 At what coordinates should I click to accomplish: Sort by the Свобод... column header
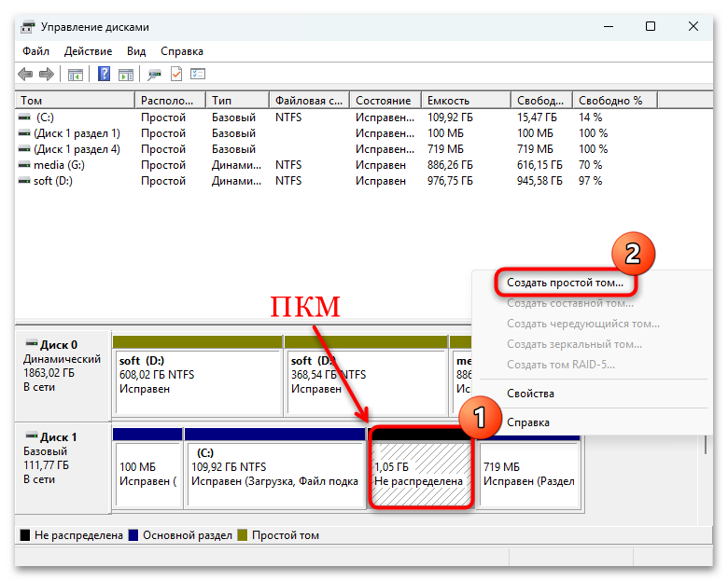(542, 100)
